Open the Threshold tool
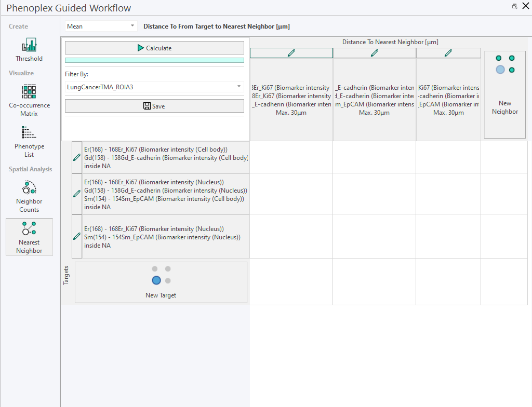Screen dimensions: 532x407 click(29, 50)
